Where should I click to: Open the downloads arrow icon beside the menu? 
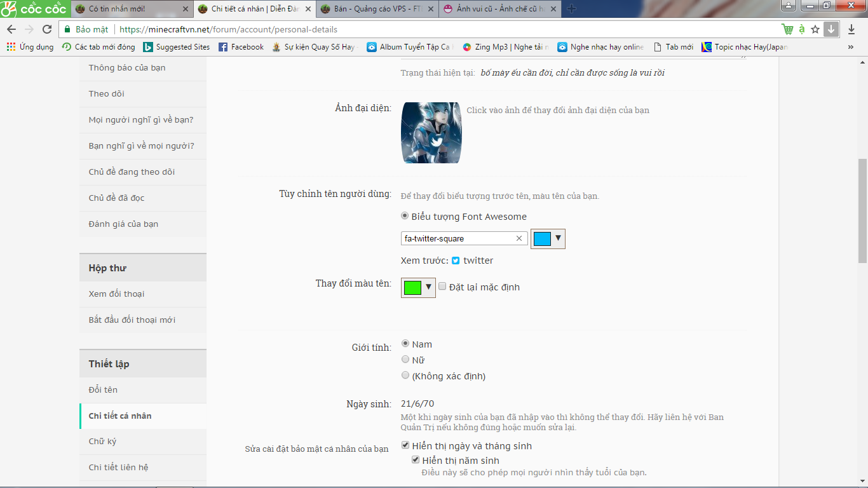point(851,29)
